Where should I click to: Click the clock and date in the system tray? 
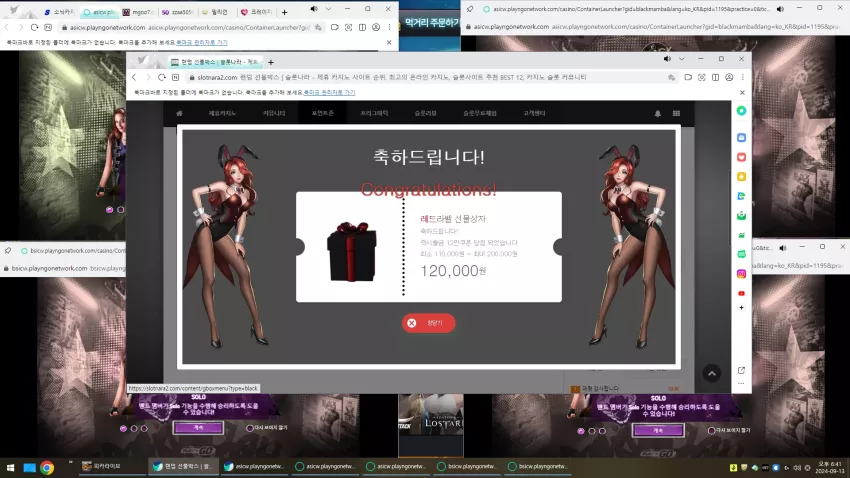point(829,467)
